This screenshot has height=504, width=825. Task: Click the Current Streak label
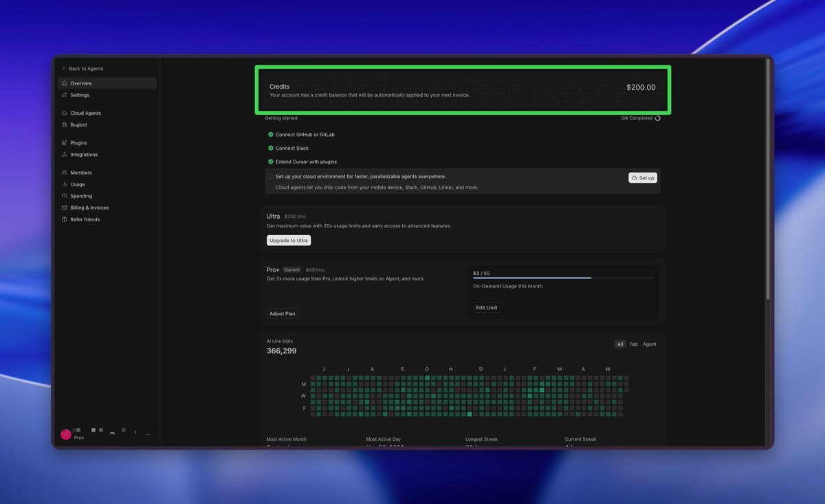(580, 439)
